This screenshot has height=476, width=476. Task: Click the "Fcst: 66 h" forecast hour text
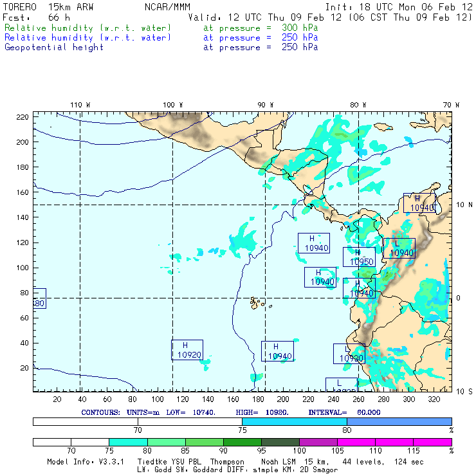point(36,17)
